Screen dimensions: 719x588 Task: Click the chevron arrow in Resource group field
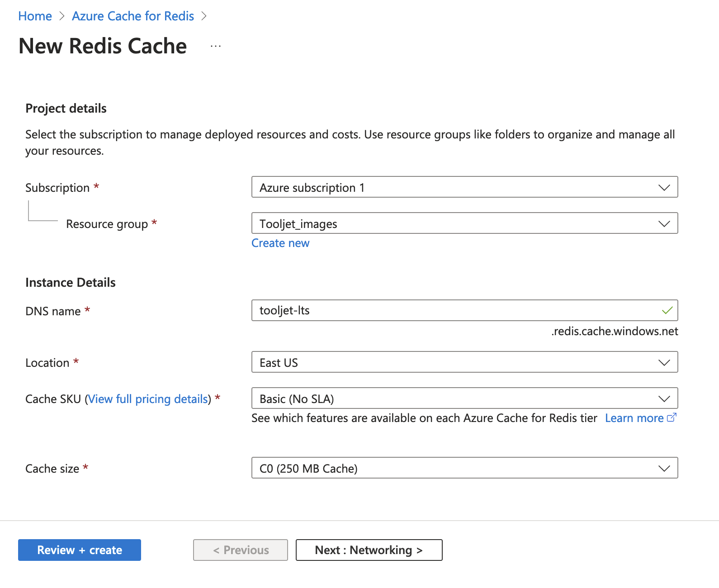664,223
